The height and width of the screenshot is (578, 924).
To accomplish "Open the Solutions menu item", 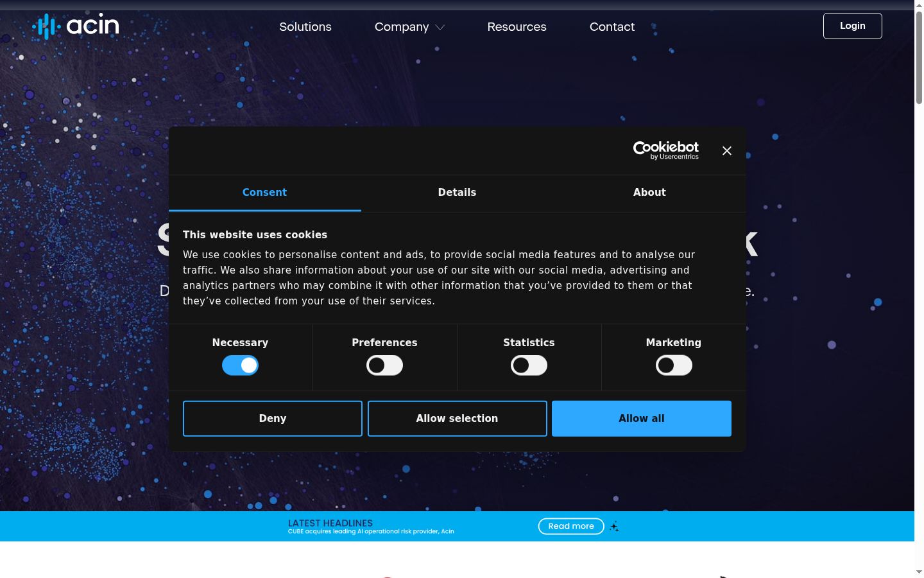I will [x=305, y=26].
